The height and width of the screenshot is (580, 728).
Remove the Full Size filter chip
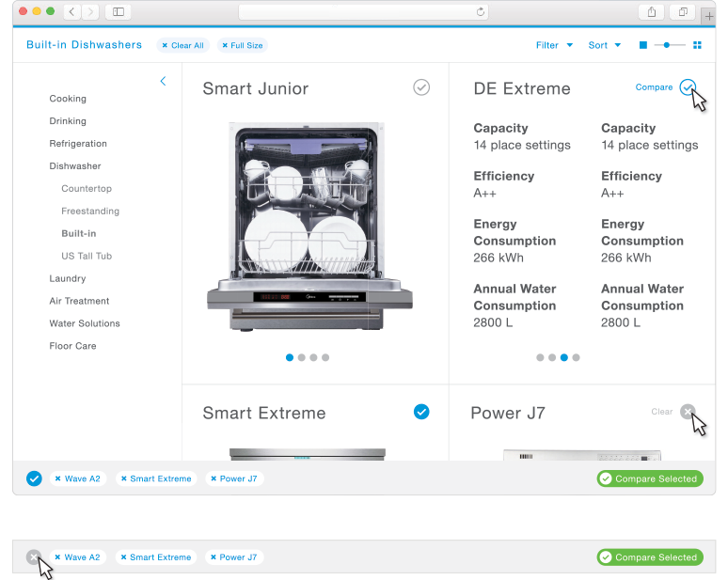[x=243, y=45]
